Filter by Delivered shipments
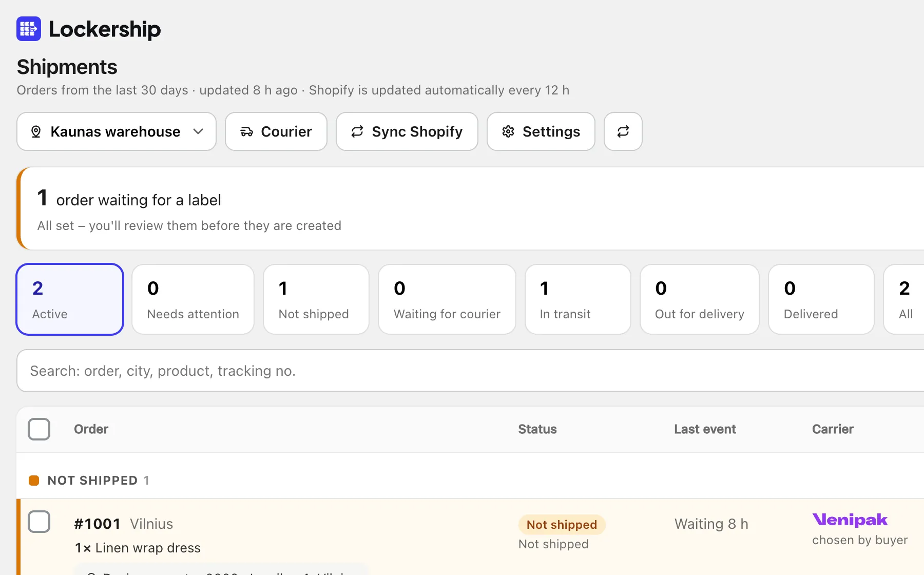924x575 pixels. coord(821,299)
